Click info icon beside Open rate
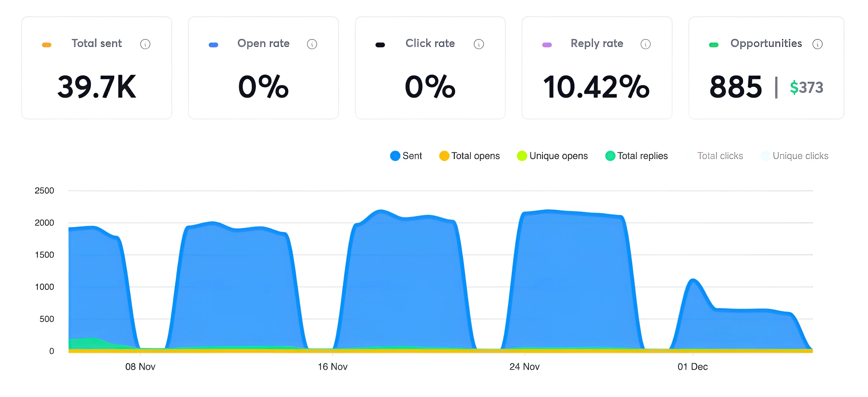The width and height of the screenshot is (868, 397). 312,44
